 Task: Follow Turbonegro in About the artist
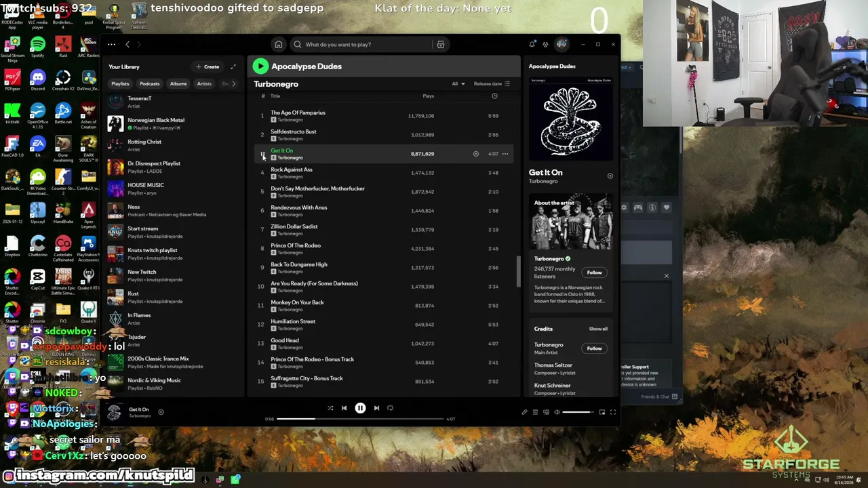[x=594, y=272]
